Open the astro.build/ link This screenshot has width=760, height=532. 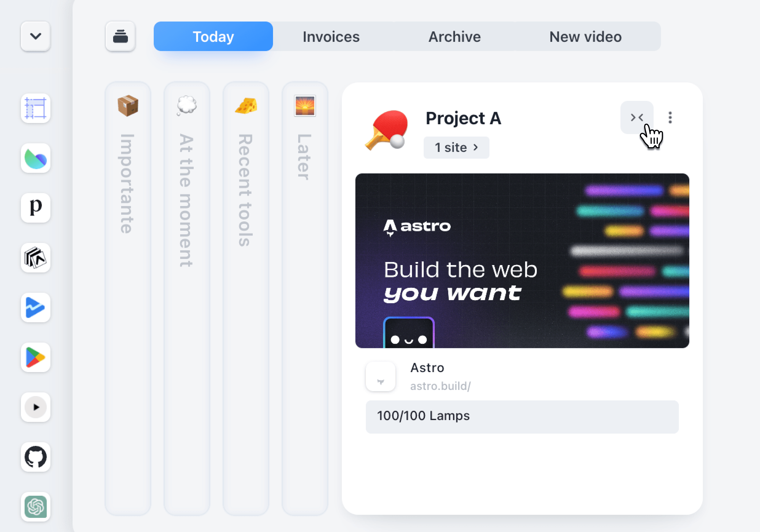[440, 386]
